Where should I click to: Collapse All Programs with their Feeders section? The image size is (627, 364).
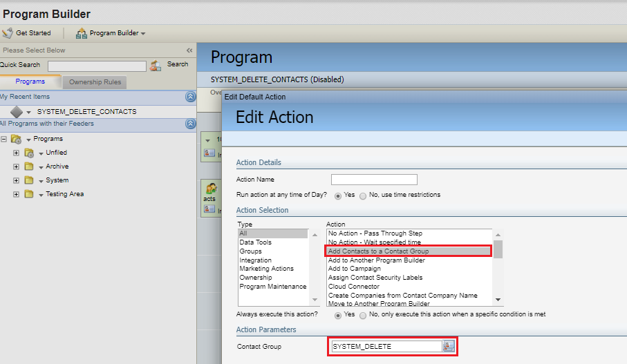pos(190,124)
